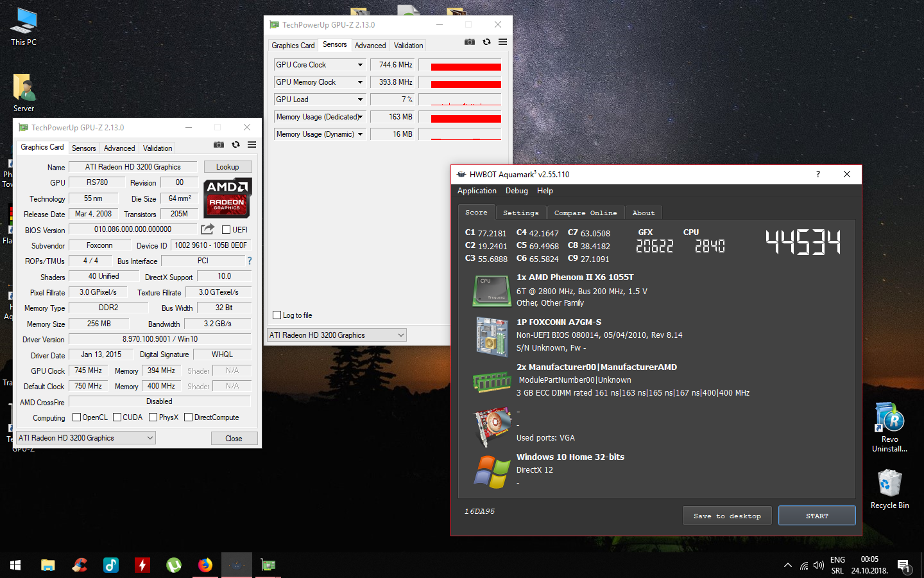This screenshot has height=578, width=924.
Task: Click the Windows logo icon in Aquamark
Action: pyautogui.click(x=492, y=471)
